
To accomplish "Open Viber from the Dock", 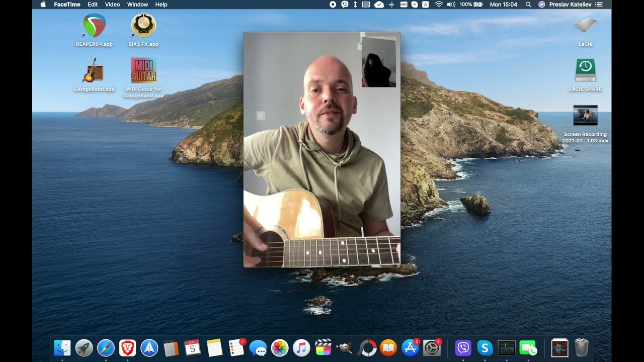I will pos(463,347).
